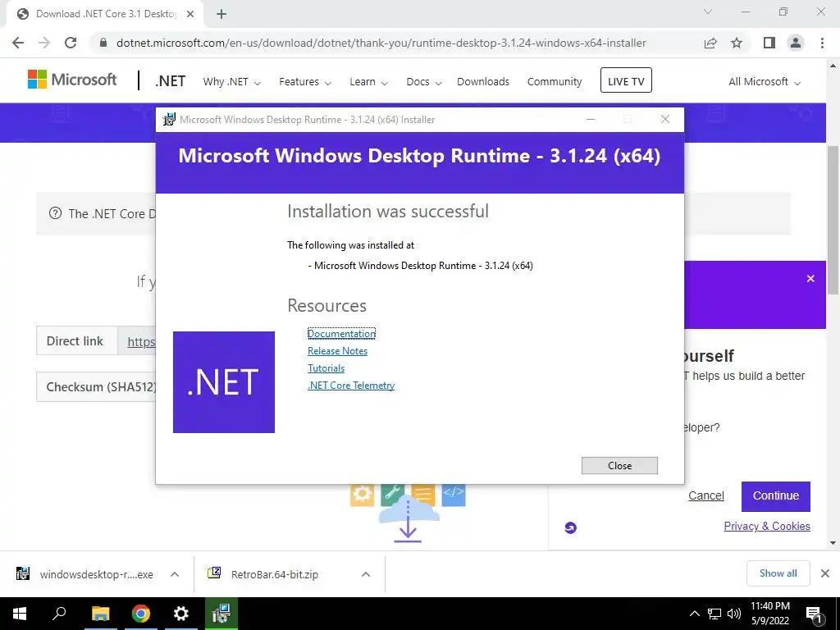Expand options for RetroBar.64-bit.zip download
The width and height of the screenshot is (840, 630).
tap(366, 574)
